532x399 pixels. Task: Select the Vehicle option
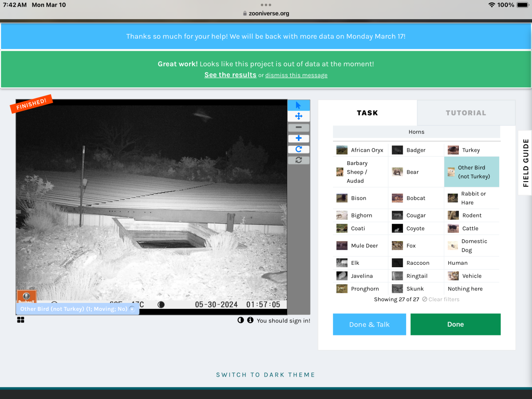click(x=472, y=276)
